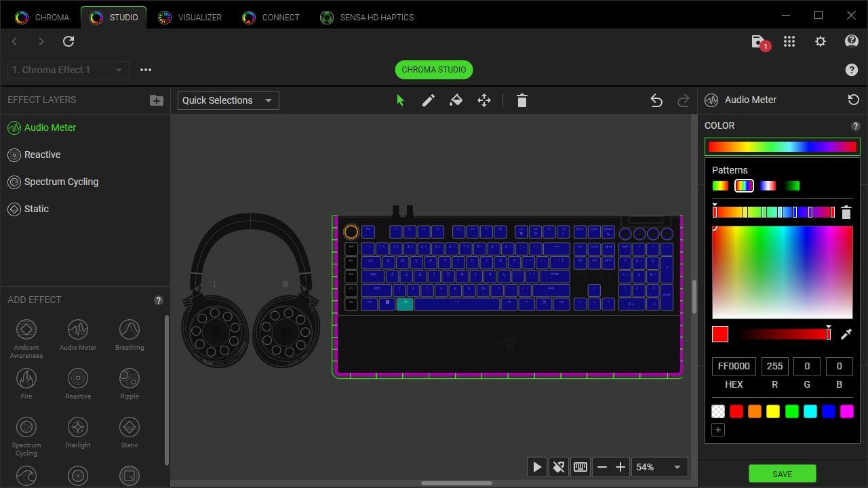
Task: Open the profile more options ellipsis
Action: tap(146, 70)
